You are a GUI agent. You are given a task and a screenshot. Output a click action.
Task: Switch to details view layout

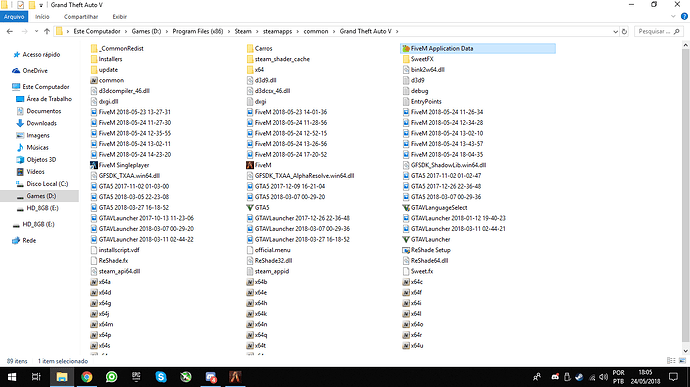671,361
